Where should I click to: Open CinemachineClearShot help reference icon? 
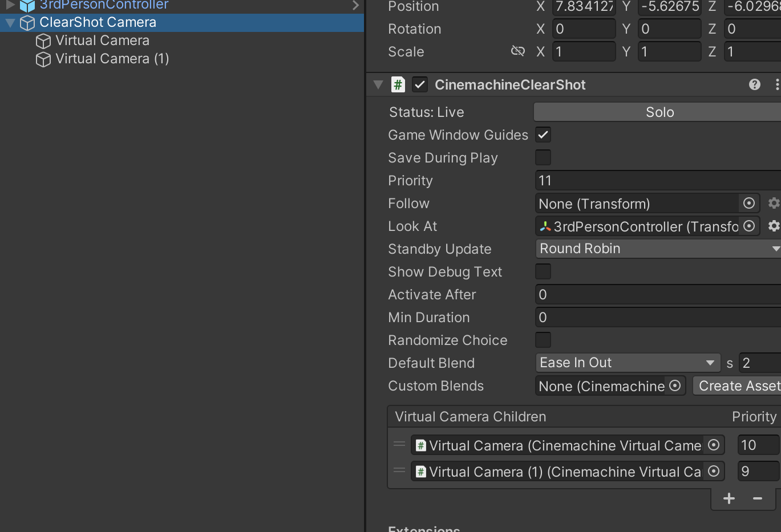[x=755, y=85]
